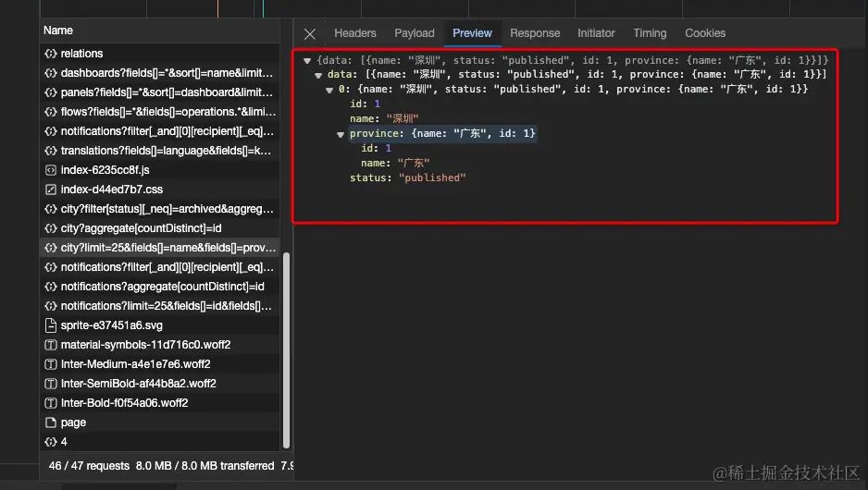This screenshot has width=868, height=490.
Task: Click the icon beside the relations request
Action: [x=50, y=54]
